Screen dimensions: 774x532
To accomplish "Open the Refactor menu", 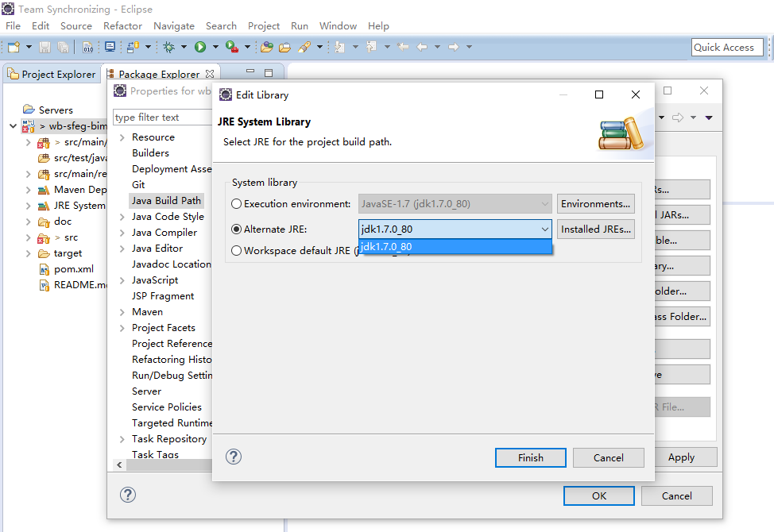I will coord(122,25).
